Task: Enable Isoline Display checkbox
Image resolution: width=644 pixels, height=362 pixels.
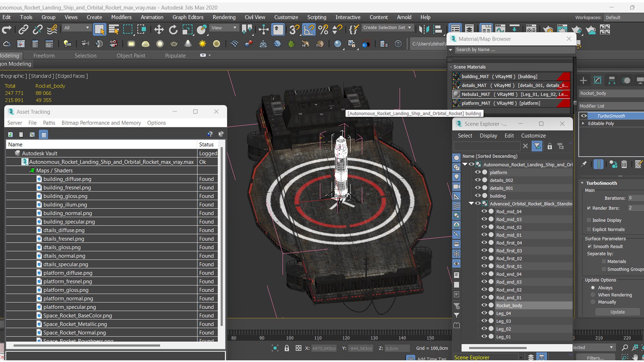Action: click(589, 220)
